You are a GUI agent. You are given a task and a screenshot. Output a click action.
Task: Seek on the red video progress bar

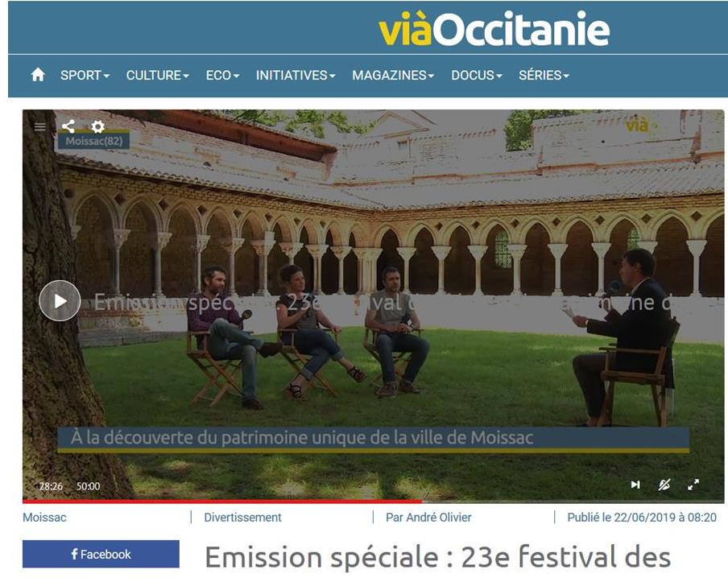tap(374, 502)
